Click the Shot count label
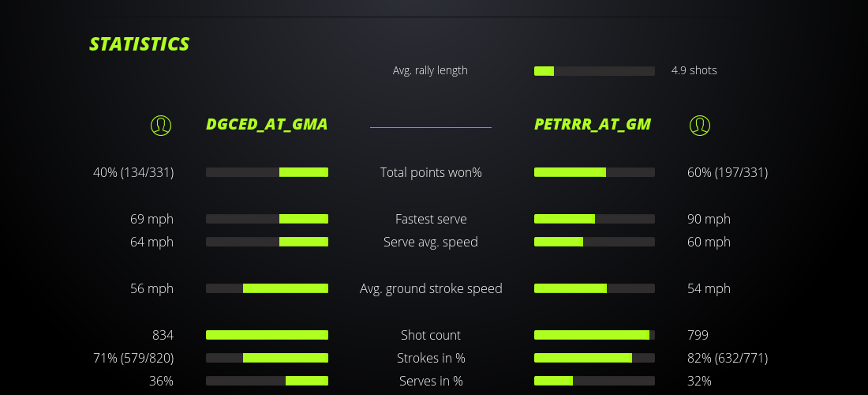 click(431, 335)
